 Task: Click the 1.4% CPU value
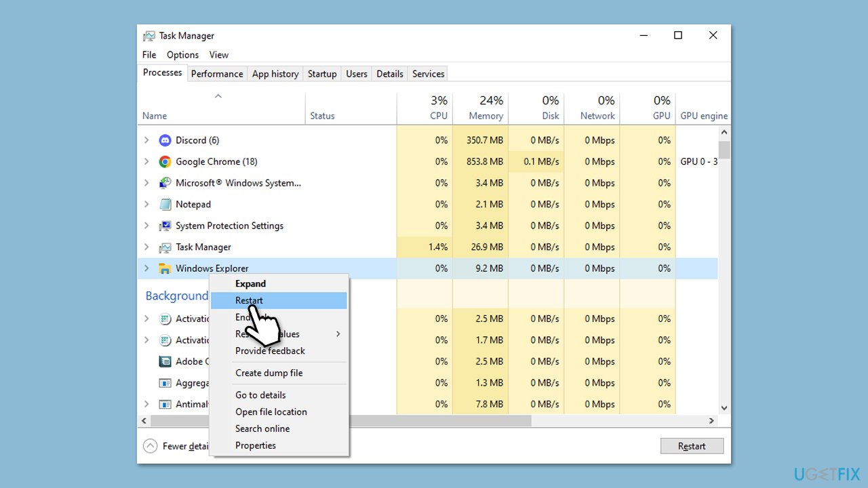pyautogui.click(x=438, y=247)
